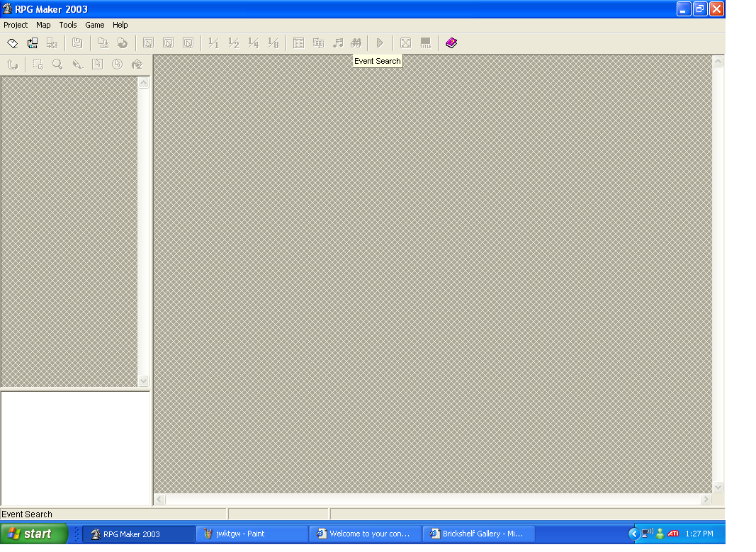This screenshot has height=552, width=756.
Task: Open the Map menu
Action: 43,25
